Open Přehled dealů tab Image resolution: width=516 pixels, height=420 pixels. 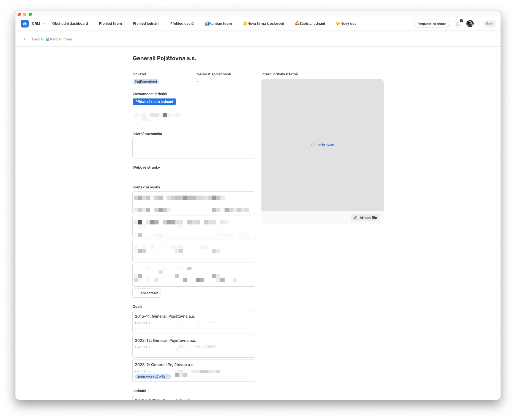[x=182, y=24]
